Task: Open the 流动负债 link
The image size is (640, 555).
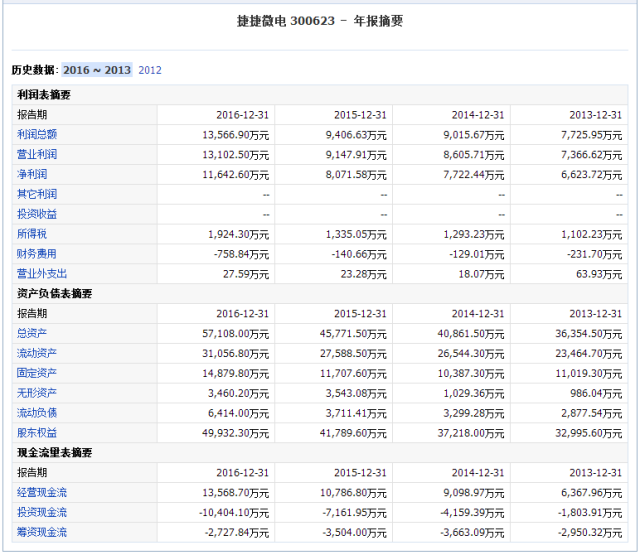Action: [37, 413]
